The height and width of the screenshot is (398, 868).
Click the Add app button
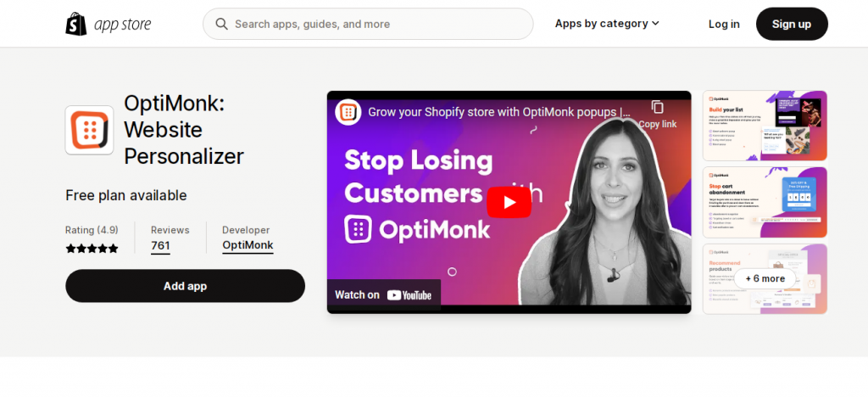[185, 286]
